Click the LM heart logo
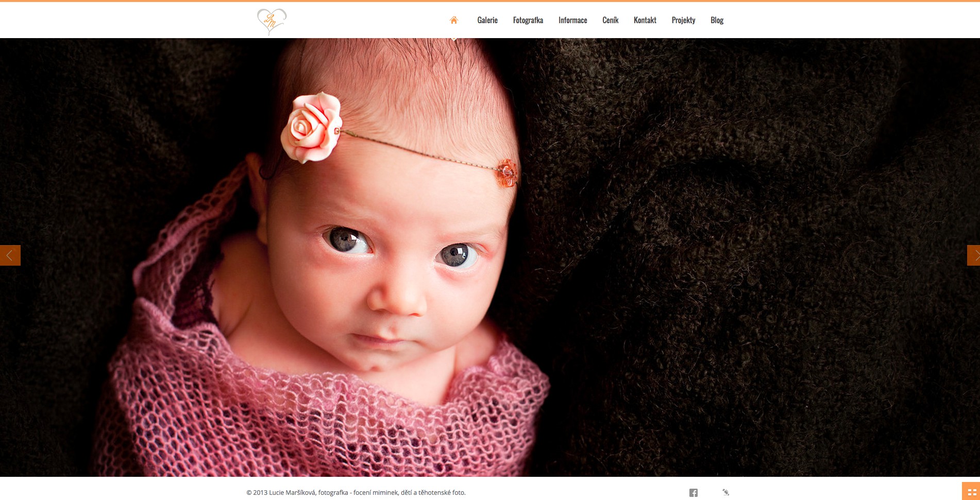This screenshot has width=980, height=500. [x=272, y=22]
